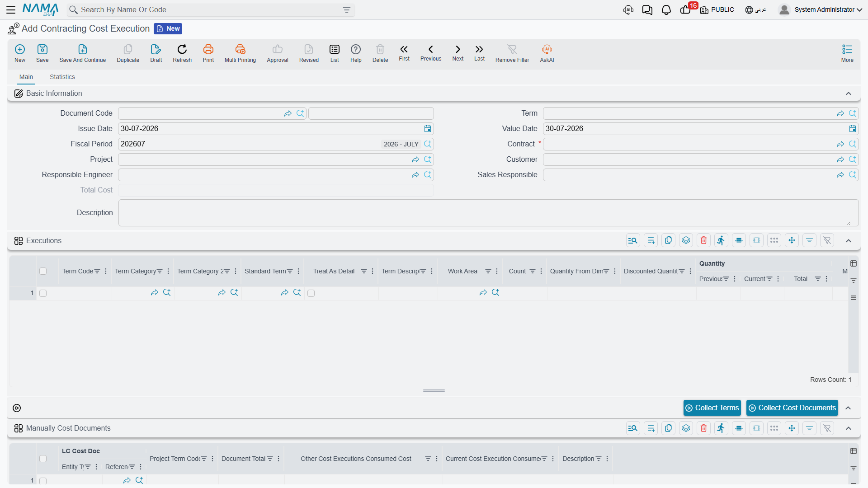Click the New status badge
The width and height of the screenshot is (868, 488).
tap(168, 29)
